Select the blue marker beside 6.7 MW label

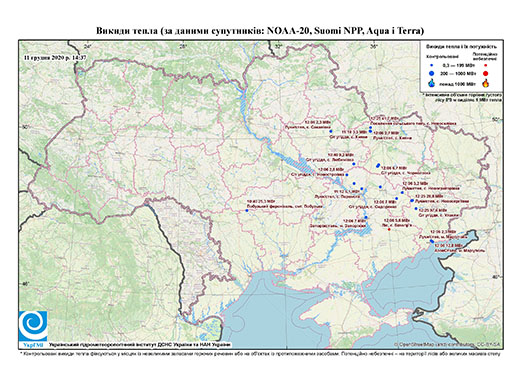pos(378,165)
